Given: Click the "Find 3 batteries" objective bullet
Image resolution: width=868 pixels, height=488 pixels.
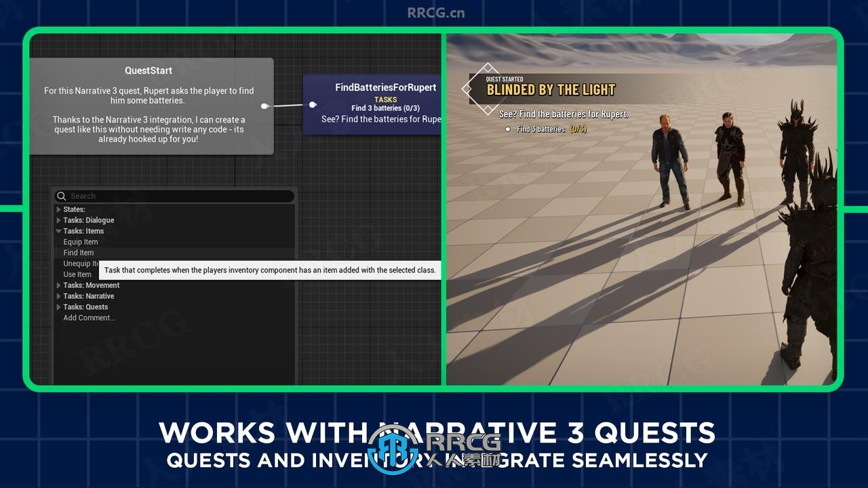Looking at the screenshot, I should [x=507, y=129].
